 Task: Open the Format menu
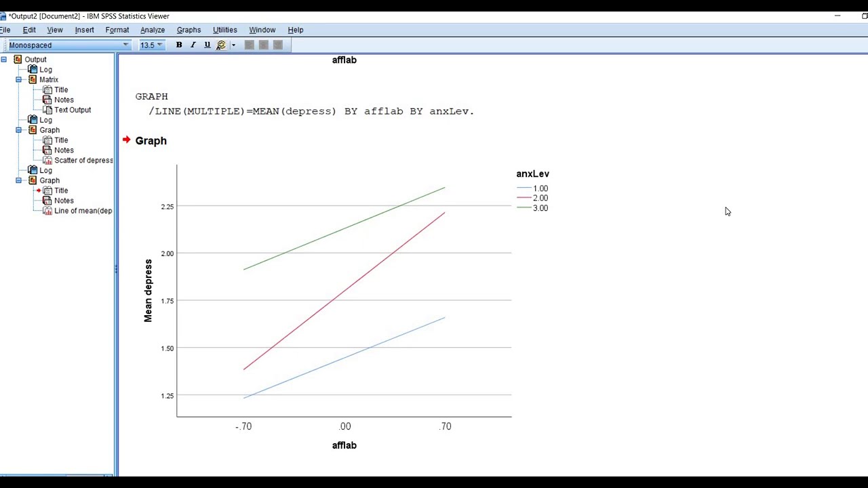point(117,30)
